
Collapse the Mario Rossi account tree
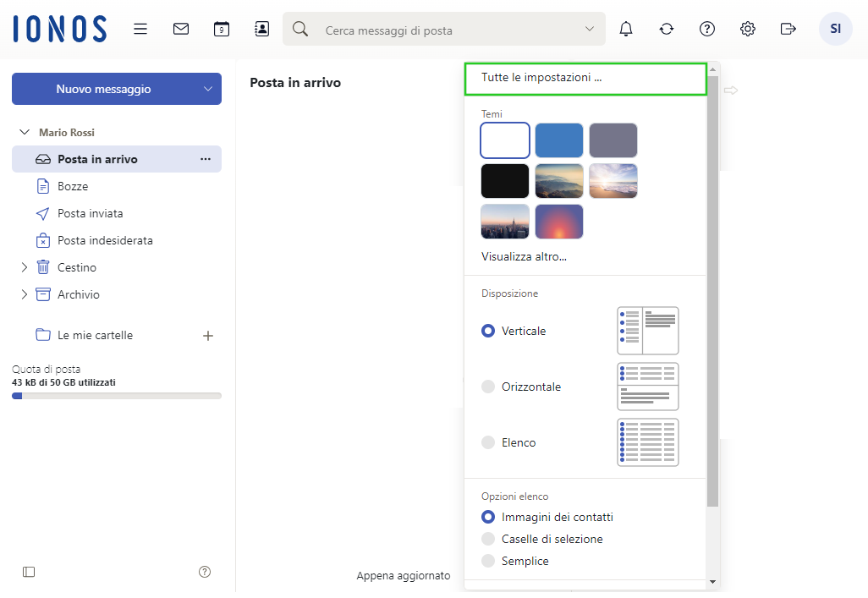click(x=25, y=132)
